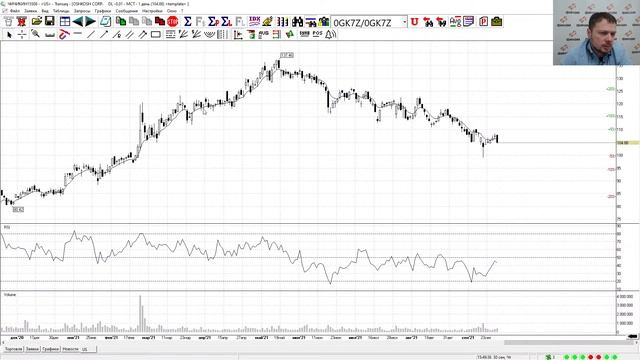Image resolution: width=640 pixels, height=360 pixels.
Task: Click the Sigma-P icon
Action: coord(213,21)
